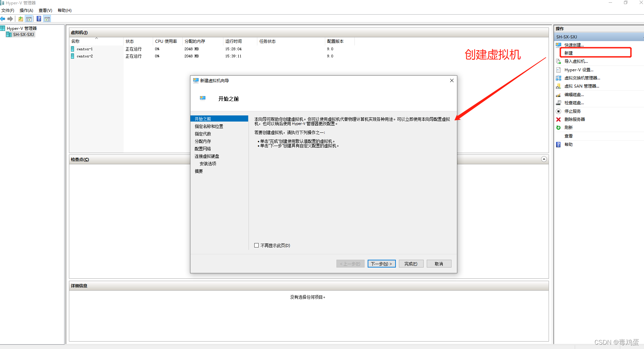Click the blue help toolbar icon
644x349 pixels.
pos(39,19)
